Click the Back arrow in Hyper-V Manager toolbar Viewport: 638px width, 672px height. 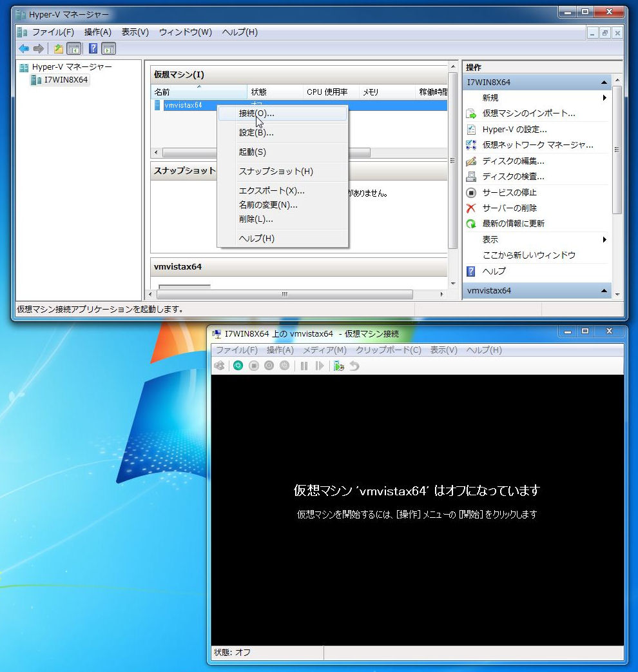[x=24, y=49]
